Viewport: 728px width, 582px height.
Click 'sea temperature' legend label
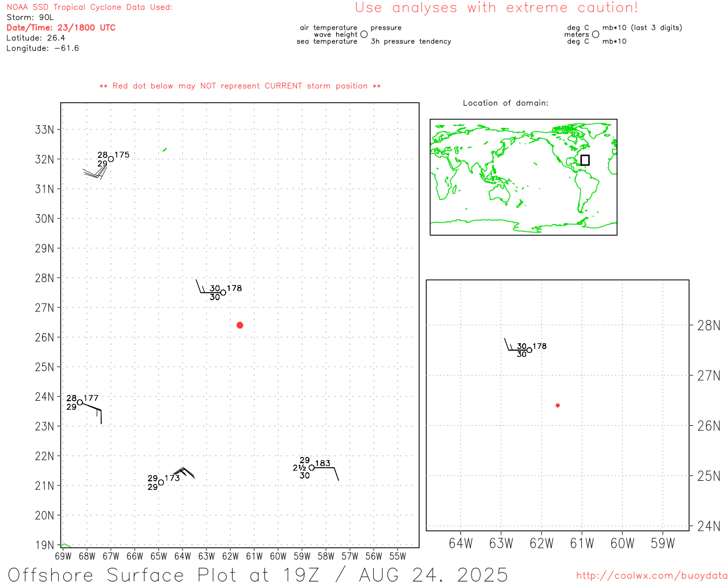(x=327, y=41)
